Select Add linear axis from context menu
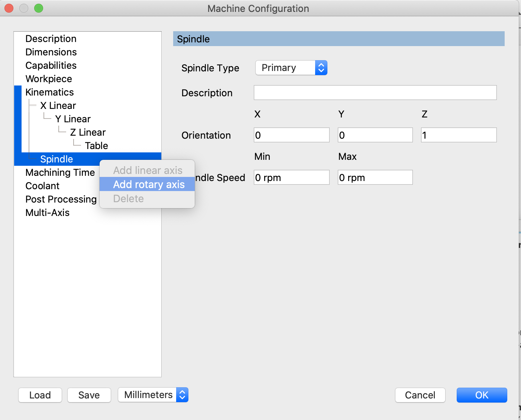521x420 pixels. pos(148,170)
